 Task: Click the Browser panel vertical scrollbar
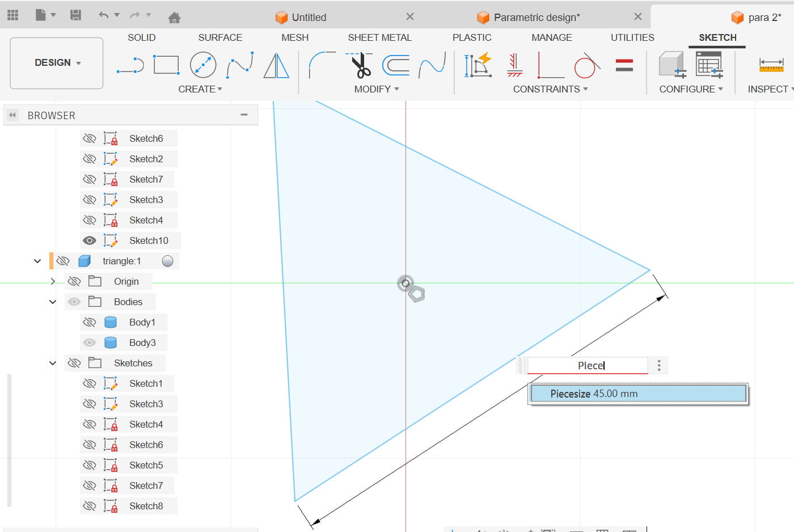pyautogui.click(x=9, y=440)
